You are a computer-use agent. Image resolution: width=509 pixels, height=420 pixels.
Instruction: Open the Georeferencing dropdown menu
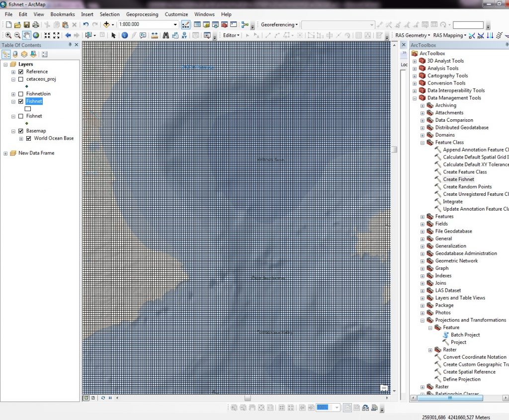[279, 24]
